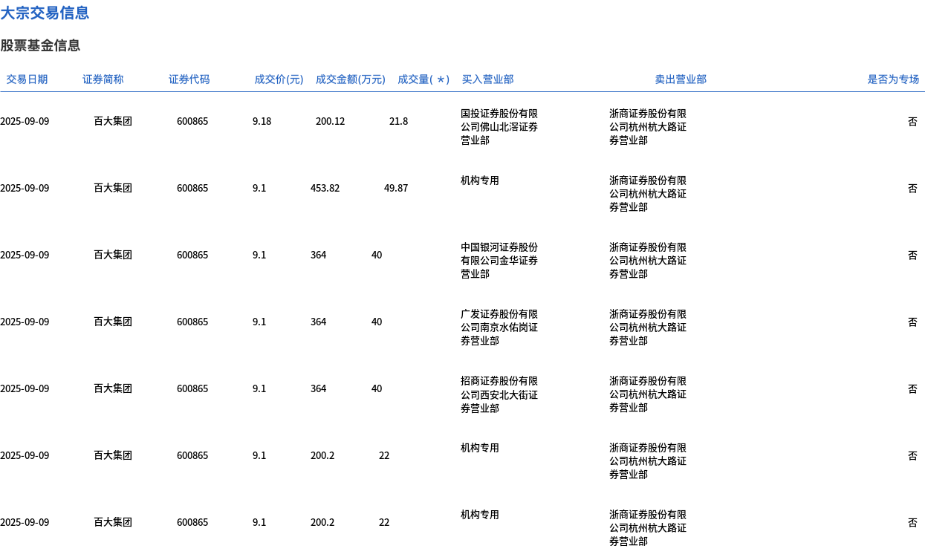Click the 成交金额(万元) column header
The image size is (925, 560).
(x=351, y=79)
